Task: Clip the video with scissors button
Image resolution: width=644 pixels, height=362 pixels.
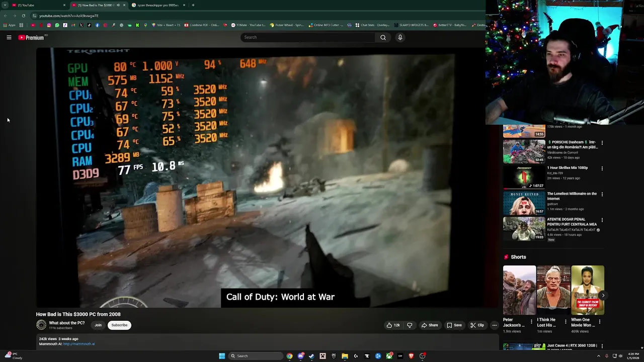Action: (477, 325)
